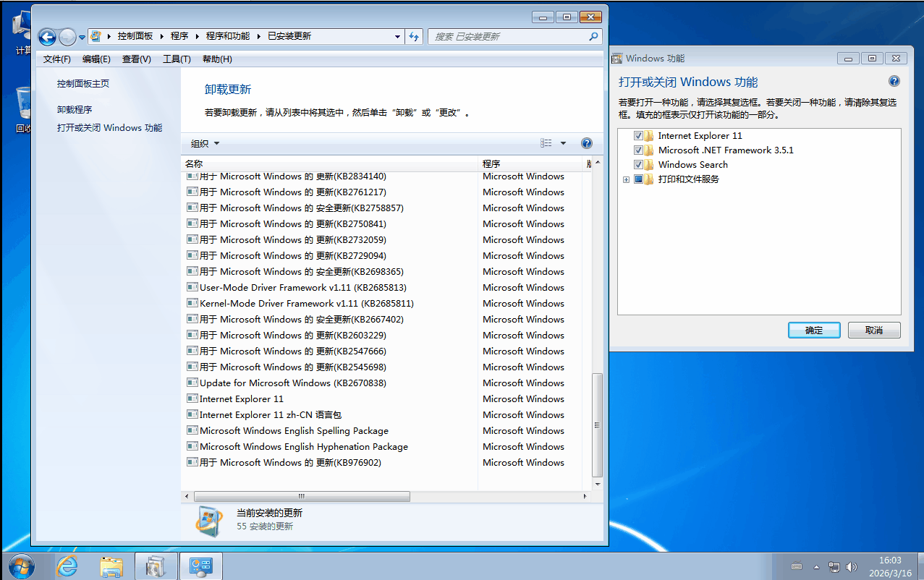Open the 工具(T) menu
The image size is (924, 580).
pos(177,59)
